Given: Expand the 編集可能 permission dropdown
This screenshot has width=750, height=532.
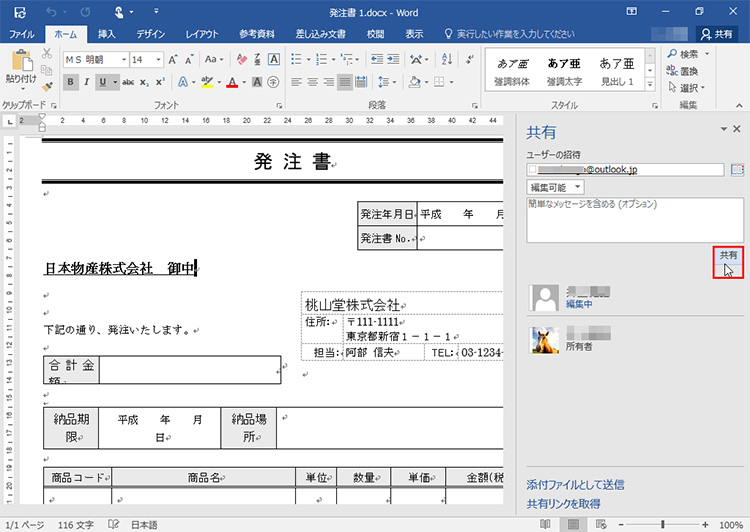Looking at the screenshot, I should tap(555, 187).
